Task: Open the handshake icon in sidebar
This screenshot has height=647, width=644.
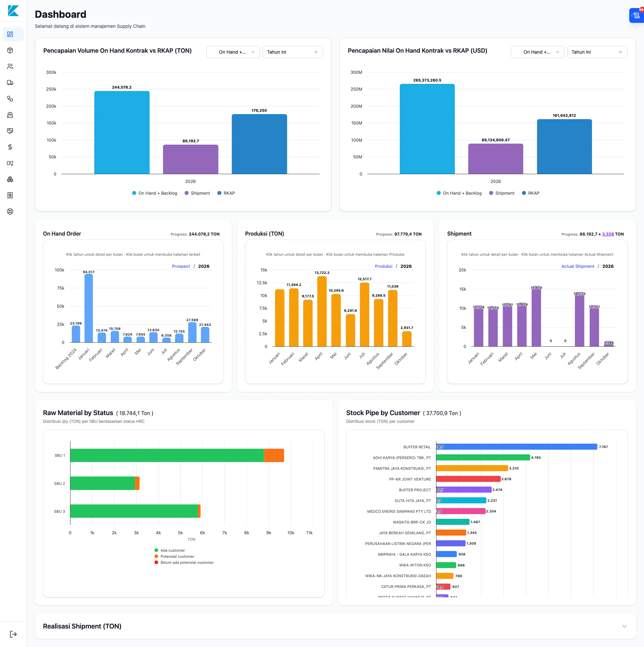Action: coord(10,131)
